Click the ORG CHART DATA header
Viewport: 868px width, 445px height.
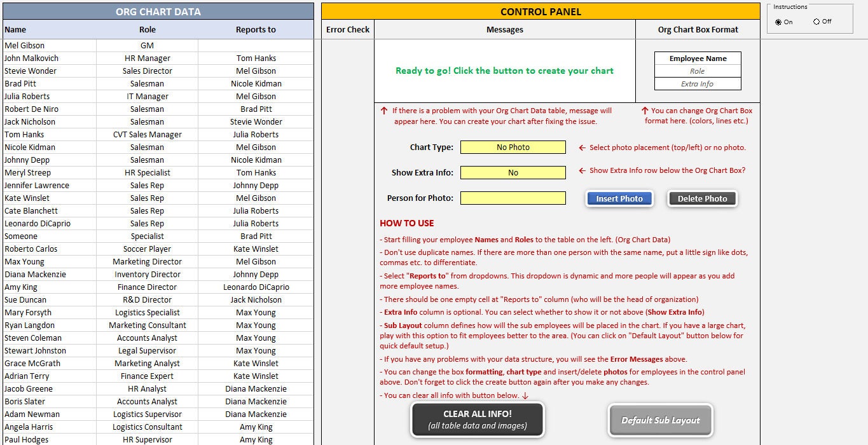coord(157,11)
